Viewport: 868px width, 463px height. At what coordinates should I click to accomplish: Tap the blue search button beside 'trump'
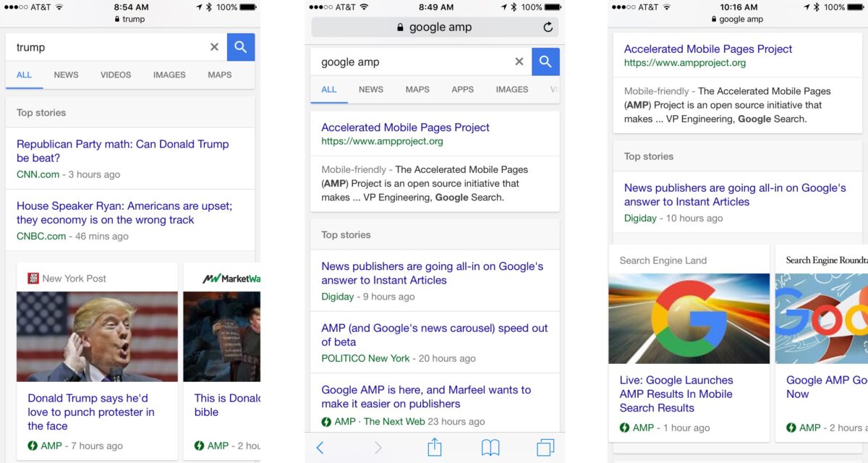point(241,47)
